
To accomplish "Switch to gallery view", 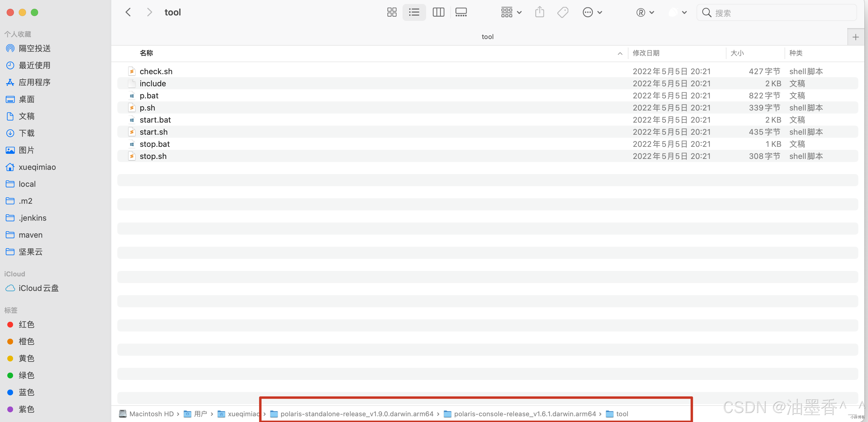I will click(461, 12).
